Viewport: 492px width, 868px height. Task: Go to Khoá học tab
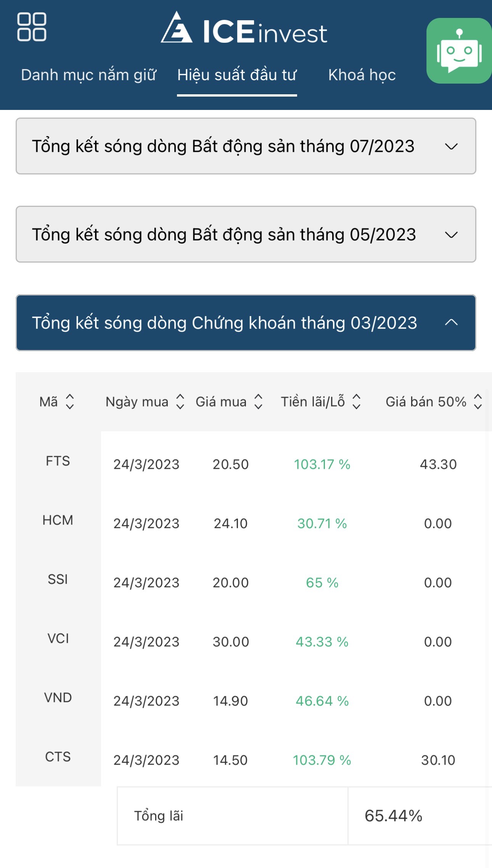[x=362, y=75]
